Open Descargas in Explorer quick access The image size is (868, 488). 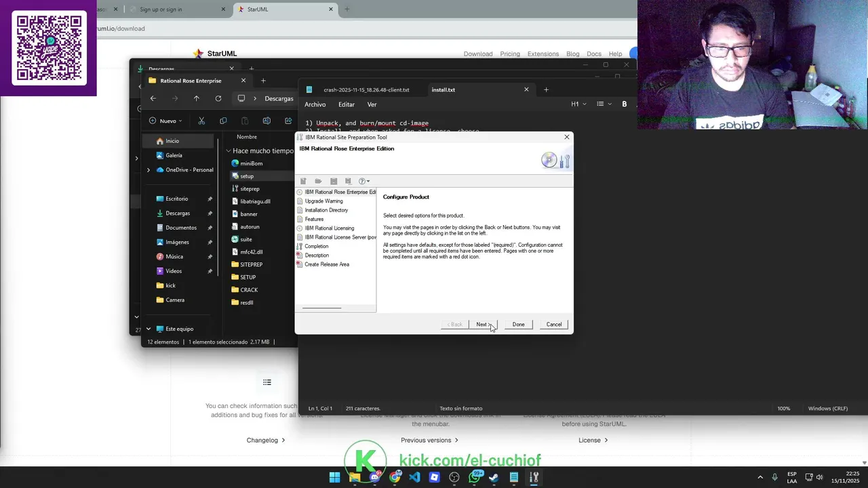point(178,213)
